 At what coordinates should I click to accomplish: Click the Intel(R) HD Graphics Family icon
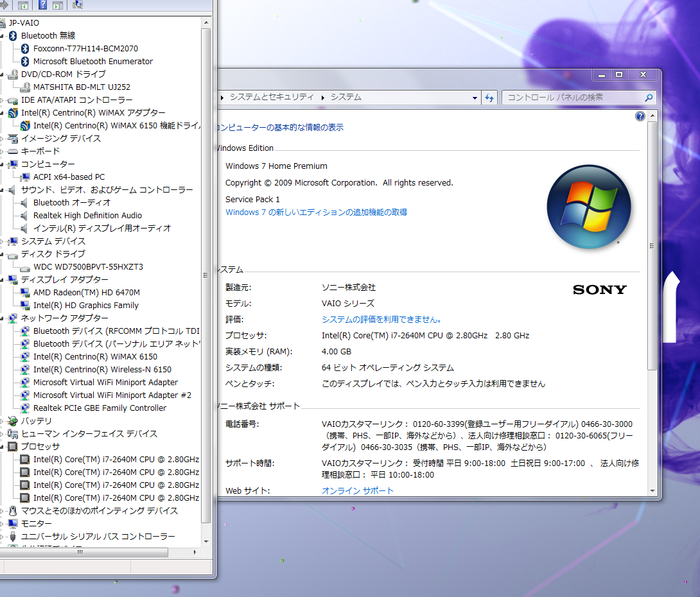(x=25, y=306)
